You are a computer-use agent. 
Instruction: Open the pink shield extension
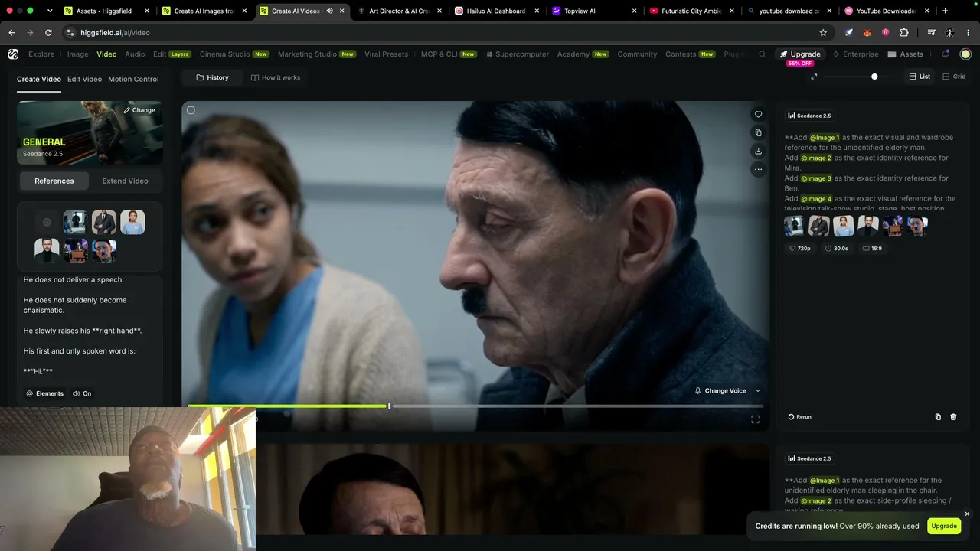(885, 33)
